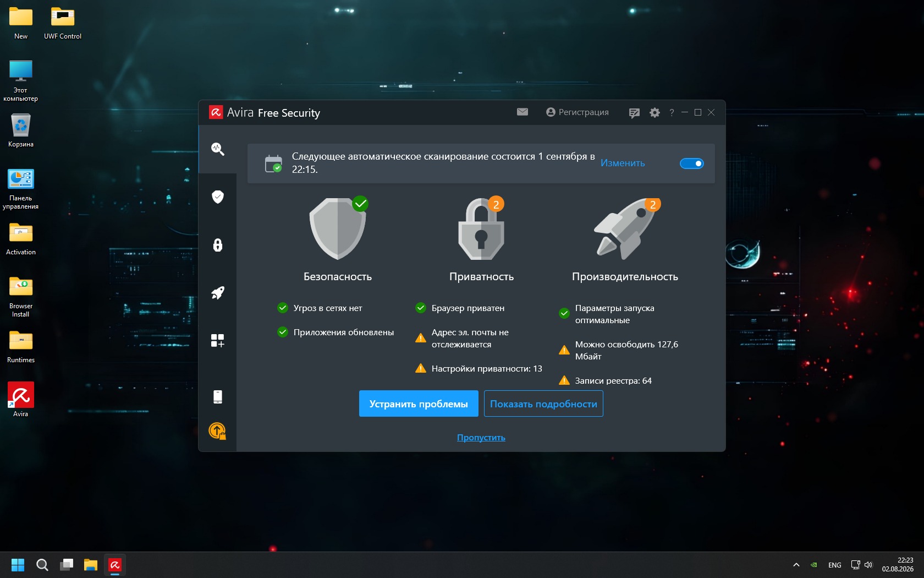The image size is (924, 578).
Task: Open the mail envelope icon in title bar
Action: coord(522,112)
